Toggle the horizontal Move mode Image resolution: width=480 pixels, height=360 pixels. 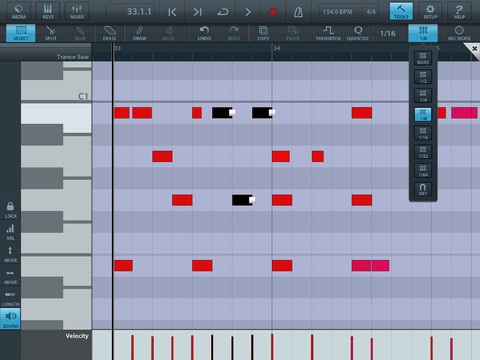pos(10,277)
